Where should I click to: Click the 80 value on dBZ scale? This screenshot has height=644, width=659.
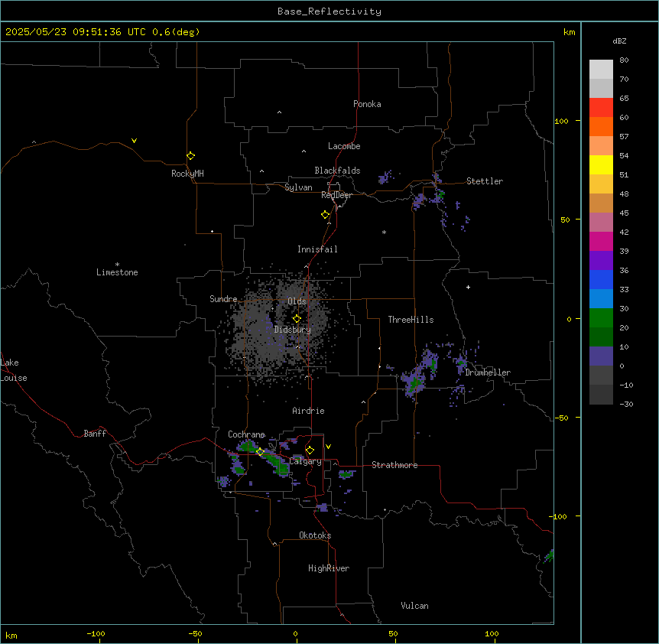(x=624, y=60)
